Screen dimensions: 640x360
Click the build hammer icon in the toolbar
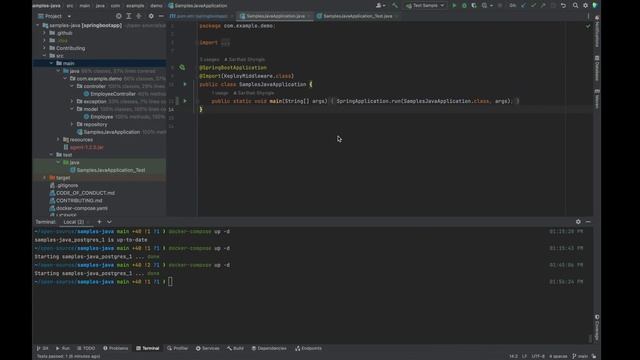tap(395, 6)
